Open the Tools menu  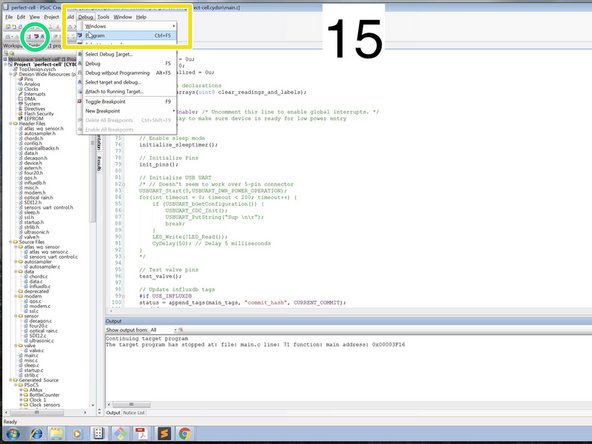click(103, 17)
